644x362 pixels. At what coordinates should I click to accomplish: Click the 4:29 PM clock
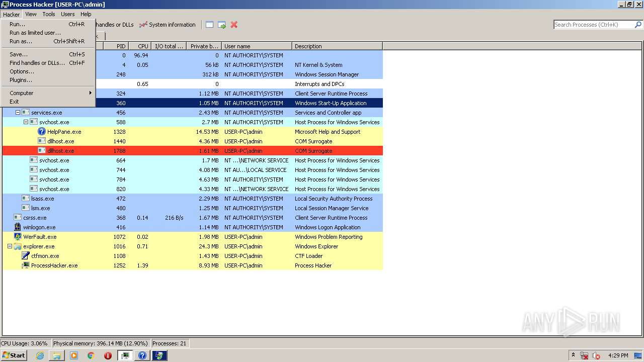[618, 355]
